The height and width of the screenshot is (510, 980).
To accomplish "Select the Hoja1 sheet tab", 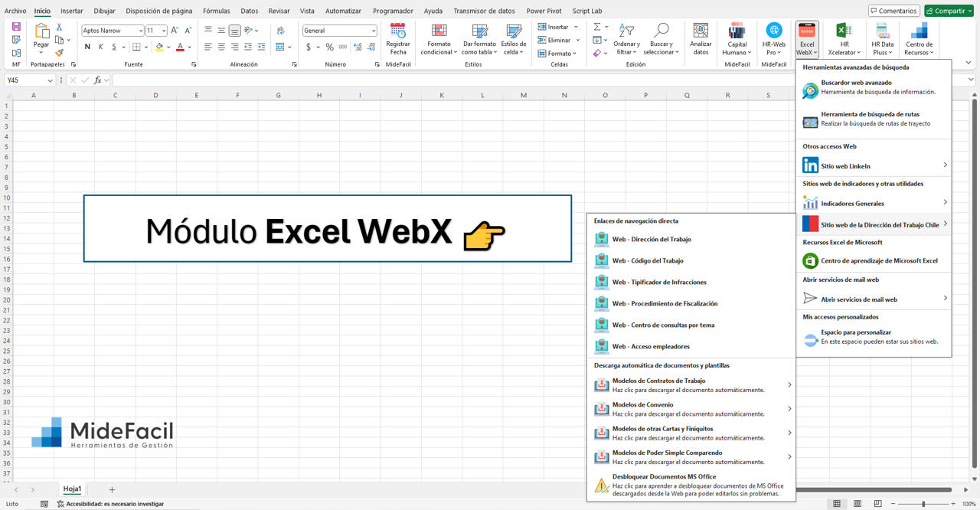I will point(72,489).
